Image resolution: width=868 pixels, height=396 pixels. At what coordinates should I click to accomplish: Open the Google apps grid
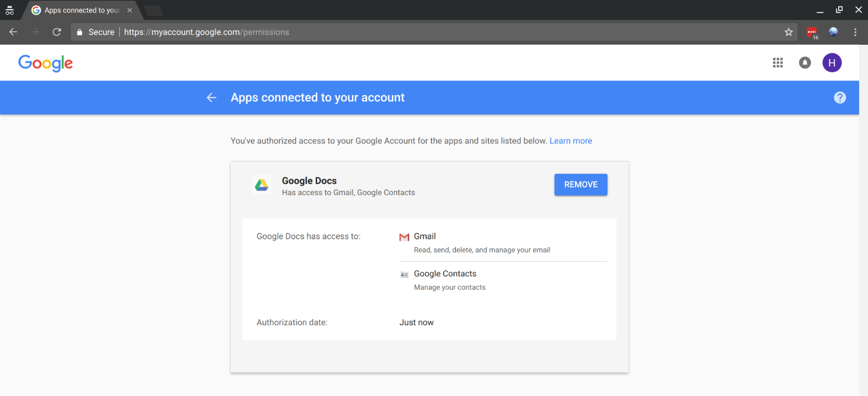coord(778,63)
